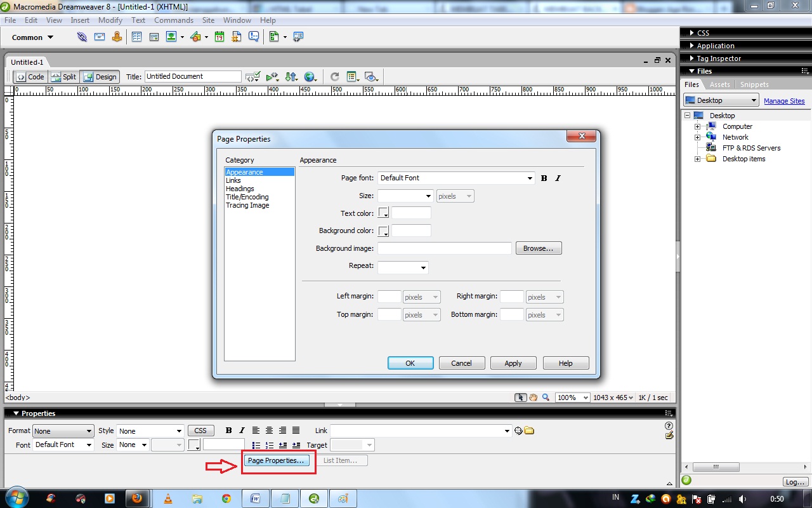This screenshot has height=508, width=812.
Task: Select the Hand tool in the status bar
Action: tap(534, 398)
